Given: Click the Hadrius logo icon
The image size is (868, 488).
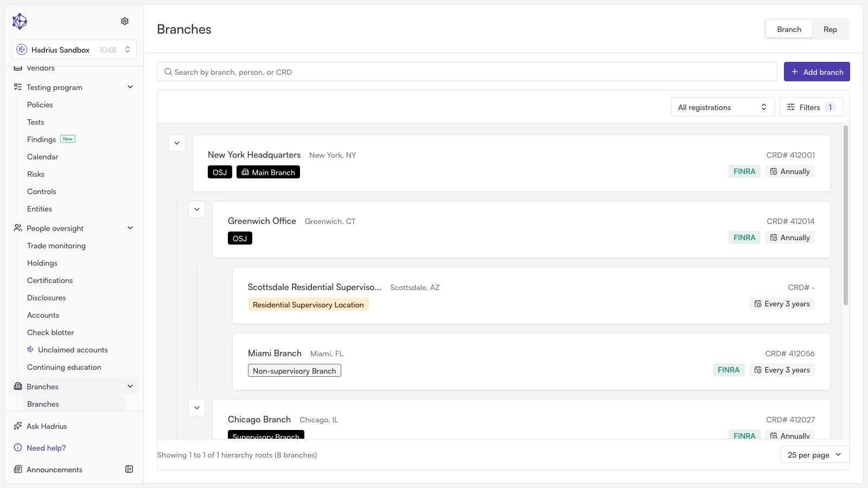Looking at the screenshot, I should [20, 21].
